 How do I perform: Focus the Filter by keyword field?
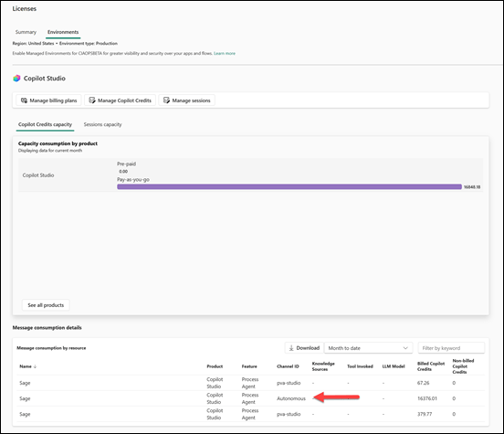tap(451, 348)
